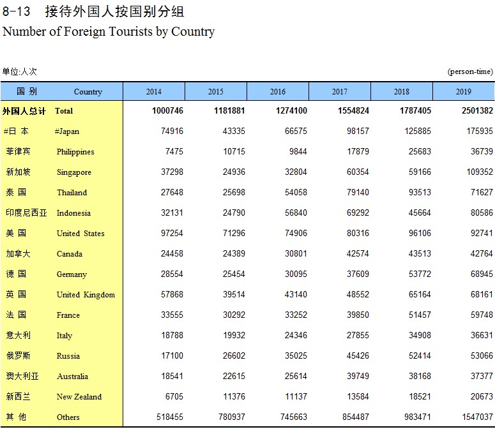Click Russia 2014 value 17100

coord(172,355)
